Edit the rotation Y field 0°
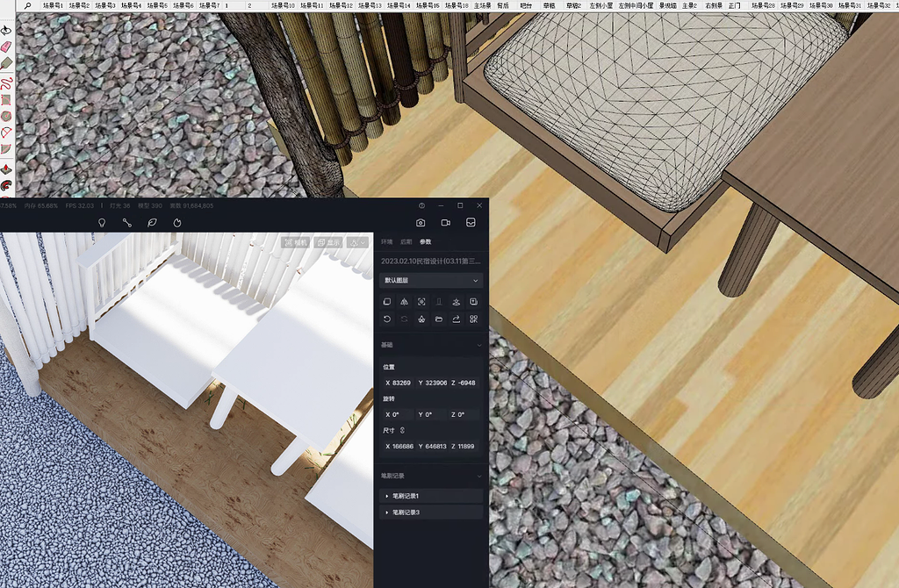The height and width of the screenshot is (588, 899). (x=431, y=414)
